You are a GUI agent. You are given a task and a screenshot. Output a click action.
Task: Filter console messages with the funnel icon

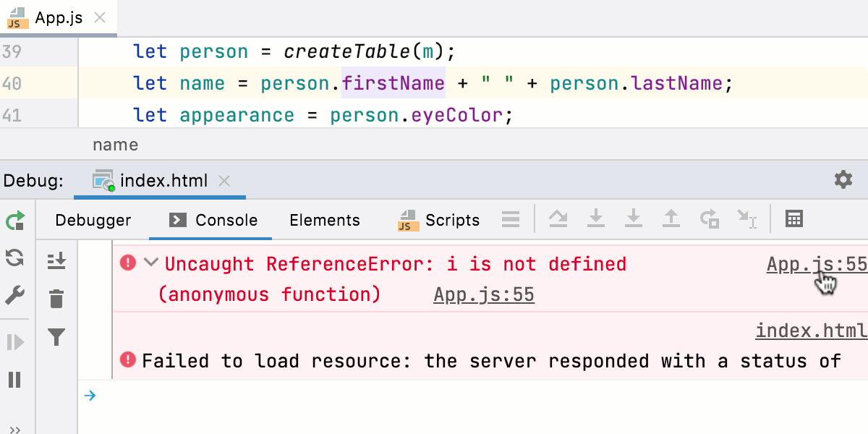tap(56, 337)
